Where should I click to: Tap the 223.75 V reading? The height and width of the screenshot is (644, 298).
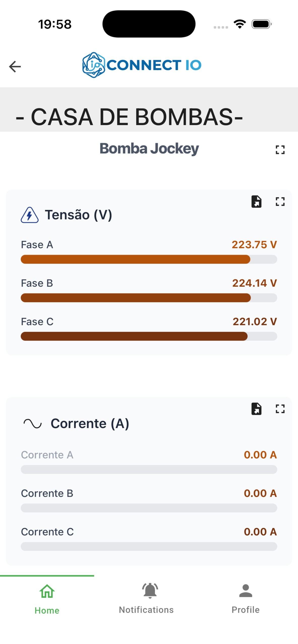[254, 245]
